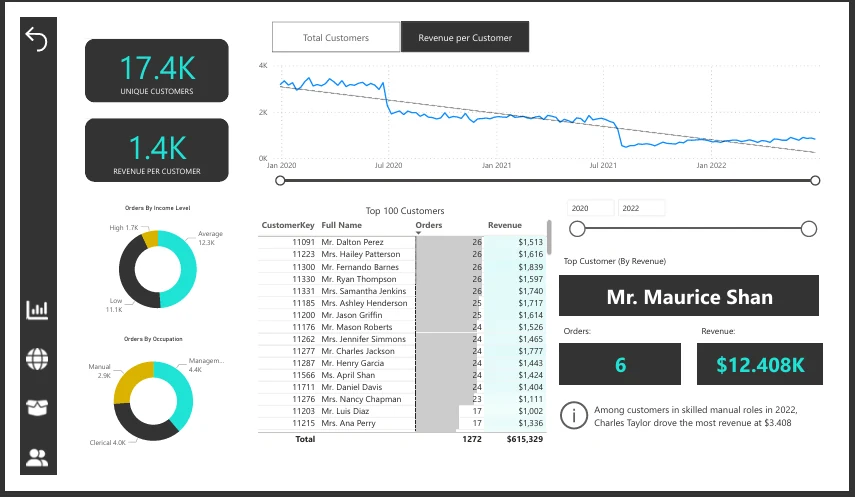Select the row for Mr. Dalton Perez
The width and height of the screenshot is (855, 497).
[x=402, y=242]
